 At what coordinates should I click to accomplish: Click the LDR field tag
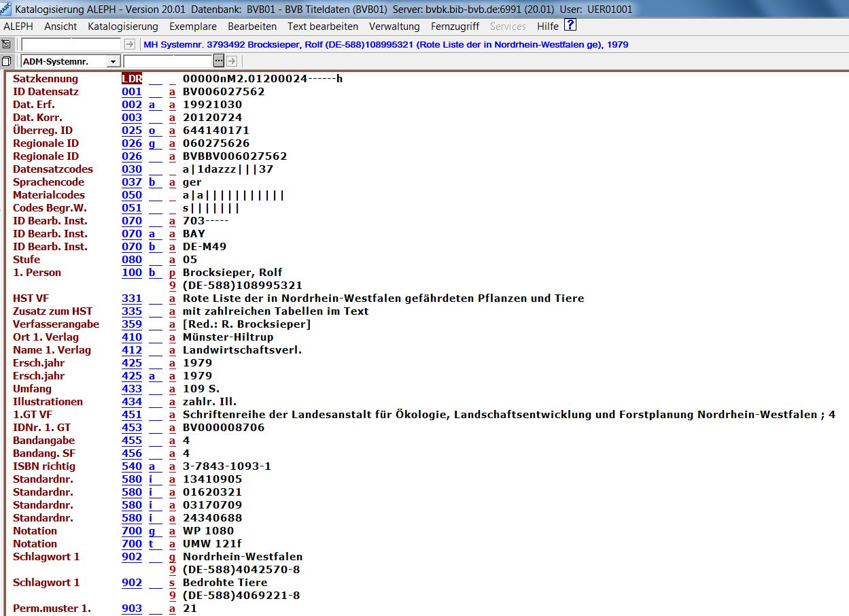132,79
